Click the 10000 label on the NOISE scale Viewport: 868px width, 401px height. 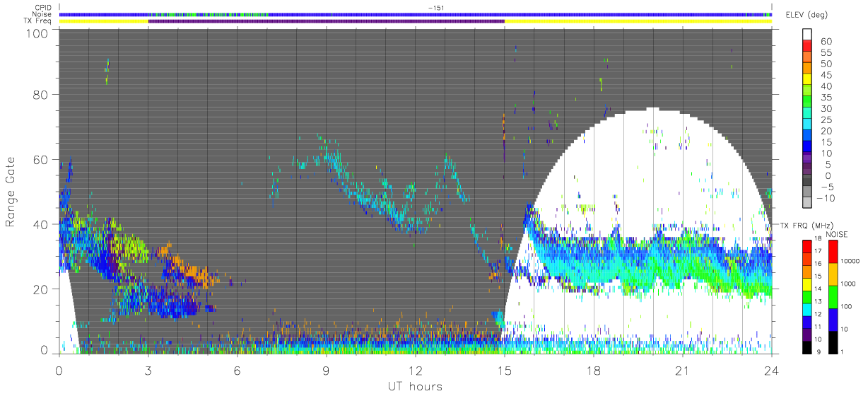click(849, 262)
